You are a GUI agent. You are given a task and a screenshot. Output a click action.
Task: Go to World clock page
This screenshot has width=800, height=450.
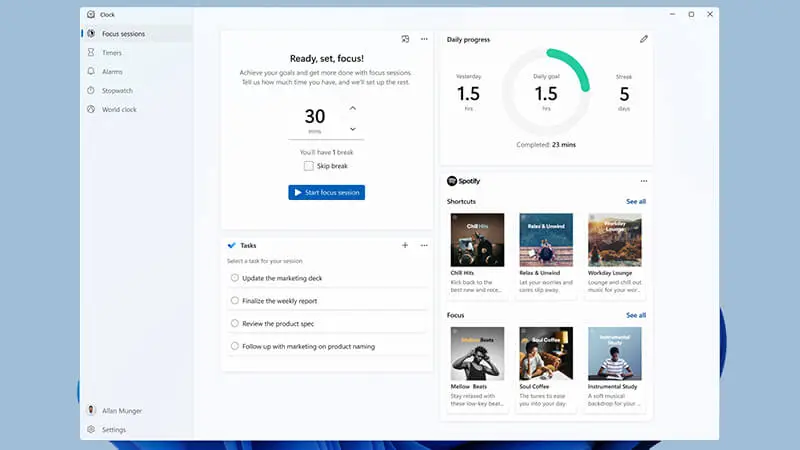pos(119,109)
